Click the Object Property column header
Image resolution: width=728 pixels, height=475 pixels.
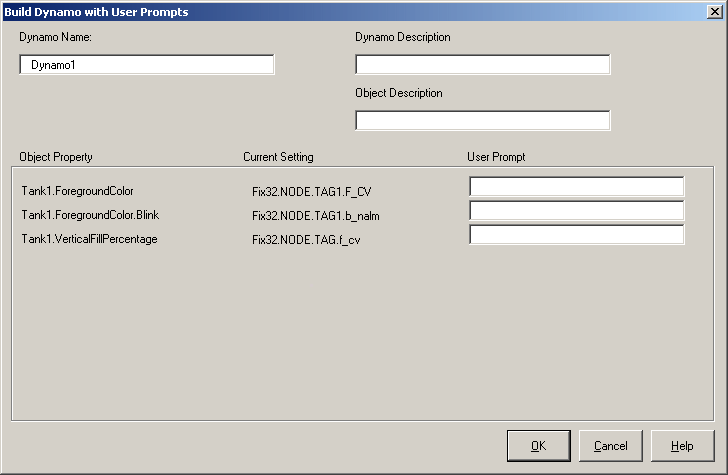pos(56,157)
